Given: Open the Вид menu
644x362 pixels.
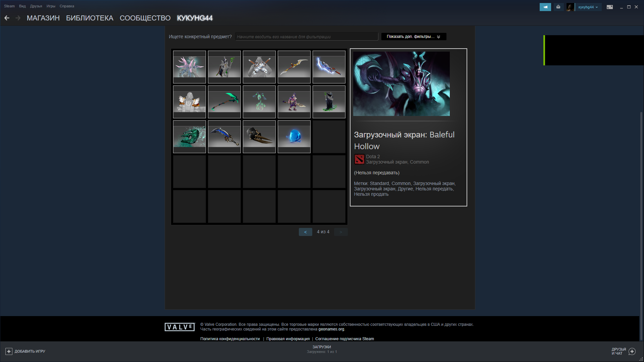Looking at the screenshot, I should click(22, 6).
